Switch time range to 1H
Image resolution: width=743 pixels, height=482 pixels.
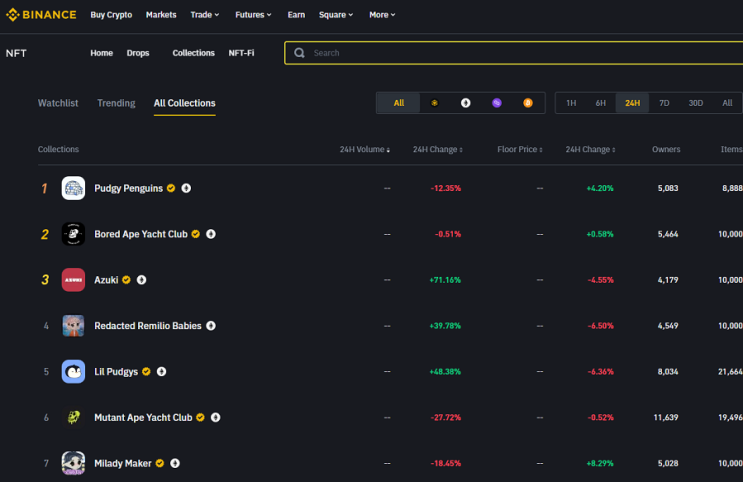571,103
